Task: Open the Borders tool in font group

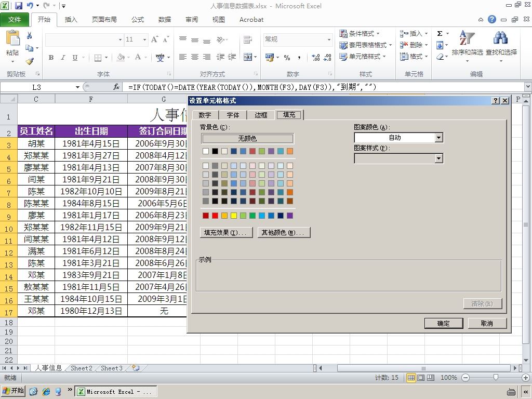Action: point(98,58)
